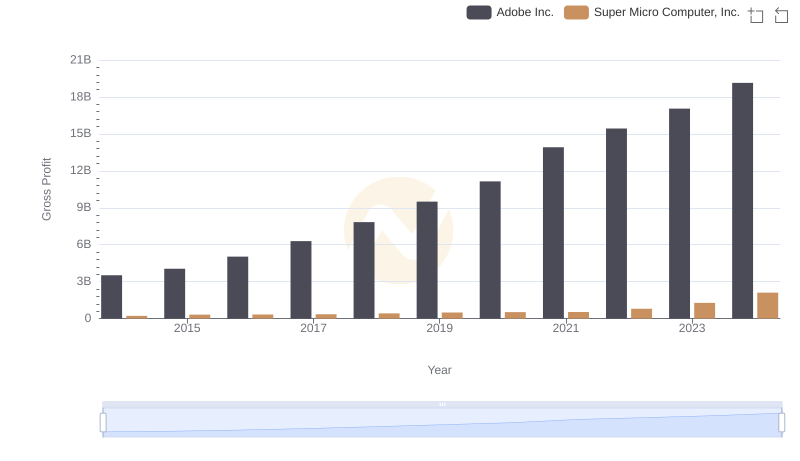
Task: Click the tallest Adobe bar for 2024
Action: (x=742, y=201)
